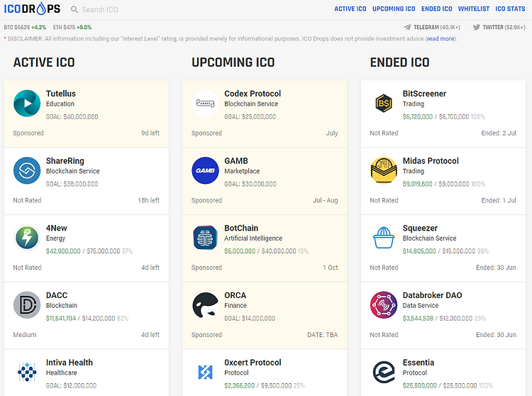Open the Squeezer project title
This screenshot has width=532, height=396.
pyautogui.click(x=421, y=228)
